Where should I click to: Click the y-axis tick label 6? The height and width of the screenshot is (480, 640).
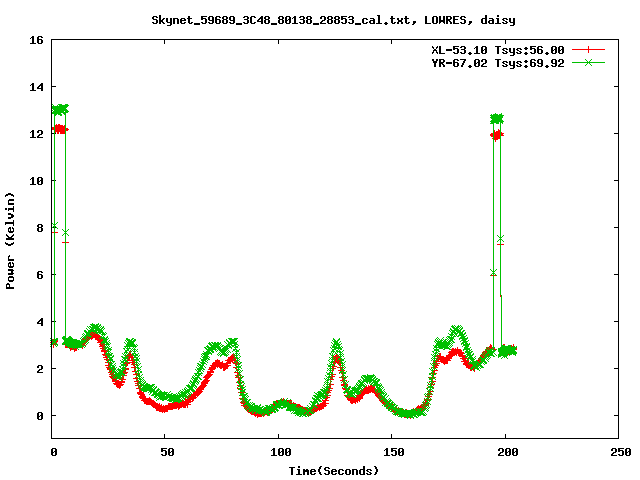40,275
